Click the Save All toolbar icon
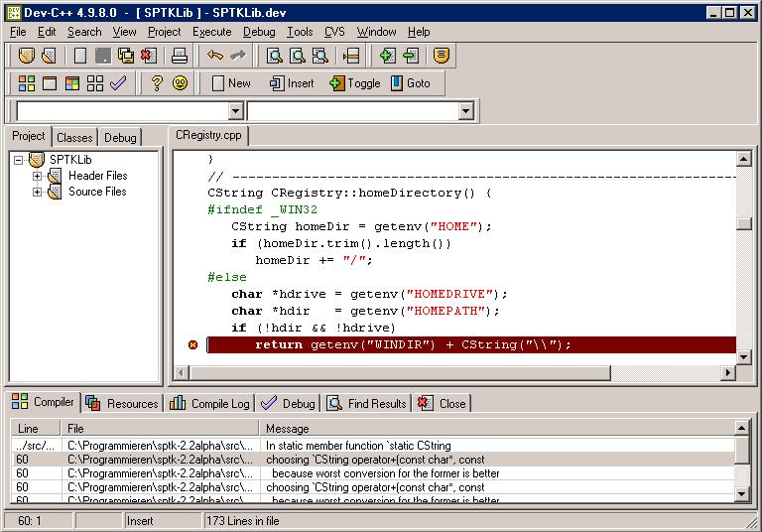The image size is (762, 532). coord(126,56)
